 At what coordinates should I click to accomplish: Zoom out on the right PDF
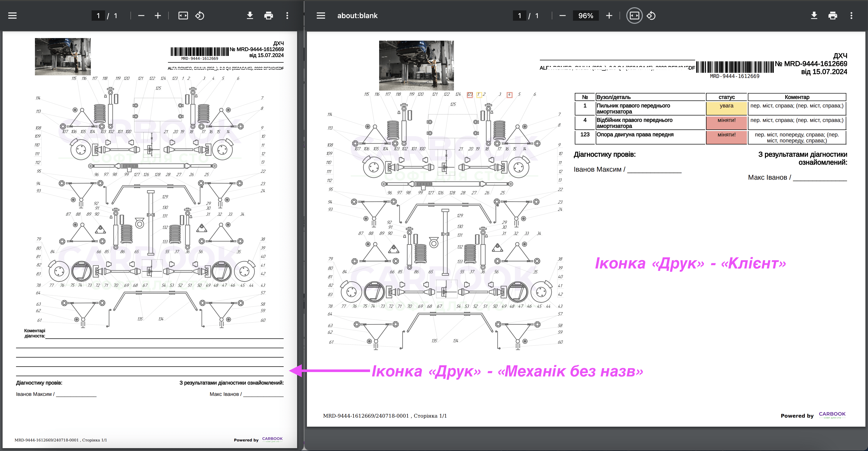pos(562,16)
